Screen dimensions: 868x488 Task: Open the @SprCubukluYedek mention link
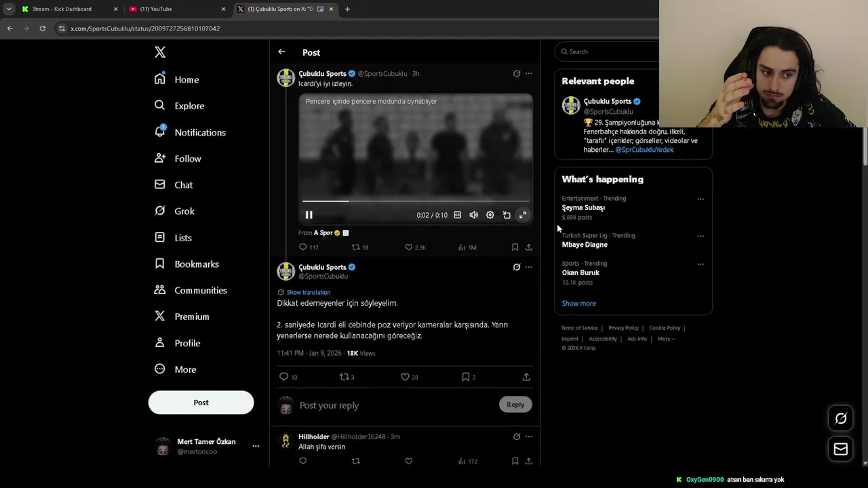644,150
